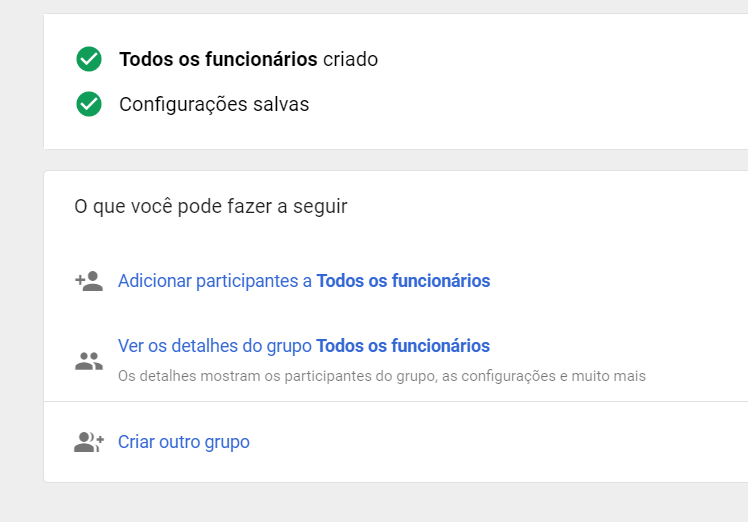748x522 pixels.
Task: Click the word seguir in the next-steps heading
Action: click(320, 208)
